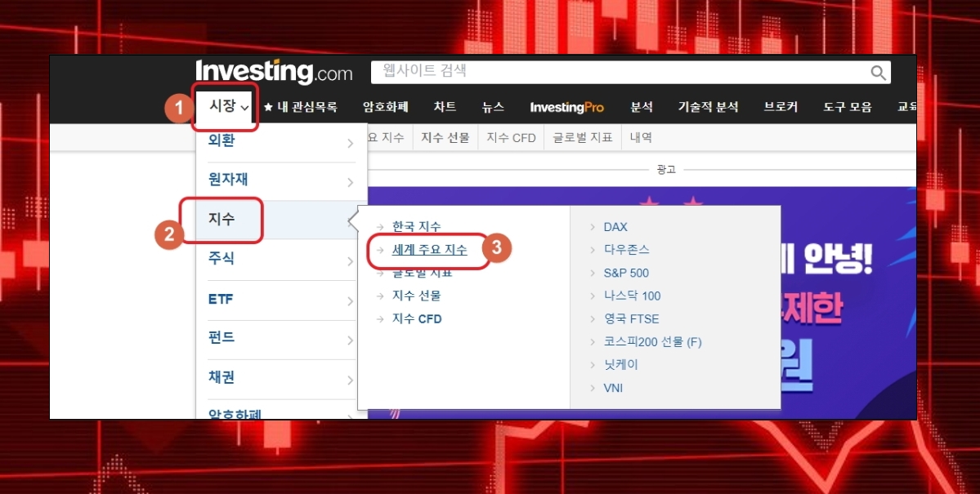Open the 닛케이 index link
Viewport: 980px width, 494px height.
[x=620, y=365]
